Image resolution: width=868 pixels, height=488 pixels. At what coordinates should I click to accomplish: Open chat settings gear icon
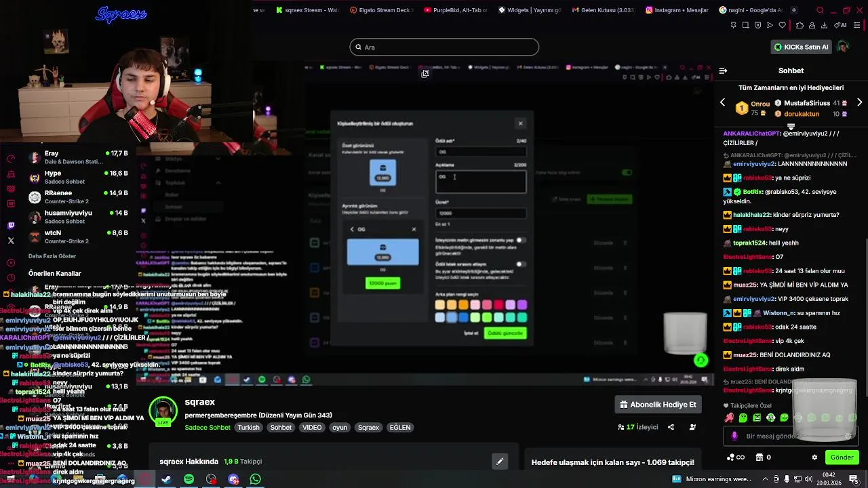click(x=814, y=457)
